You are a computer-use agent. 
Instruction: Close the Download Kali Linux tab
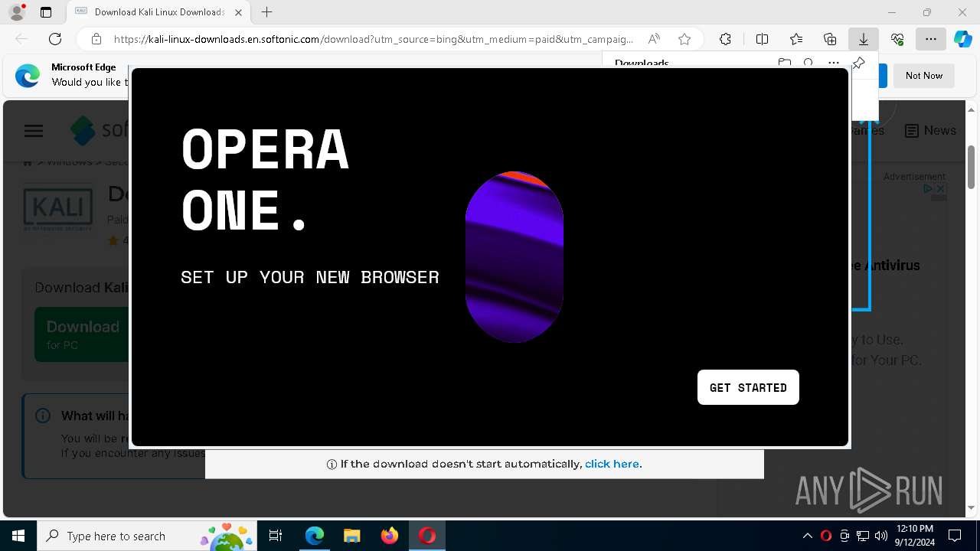tap(239, 12)
